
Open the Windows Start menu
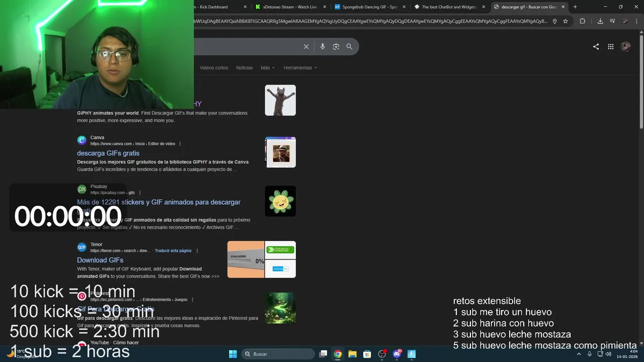(233, 354)
